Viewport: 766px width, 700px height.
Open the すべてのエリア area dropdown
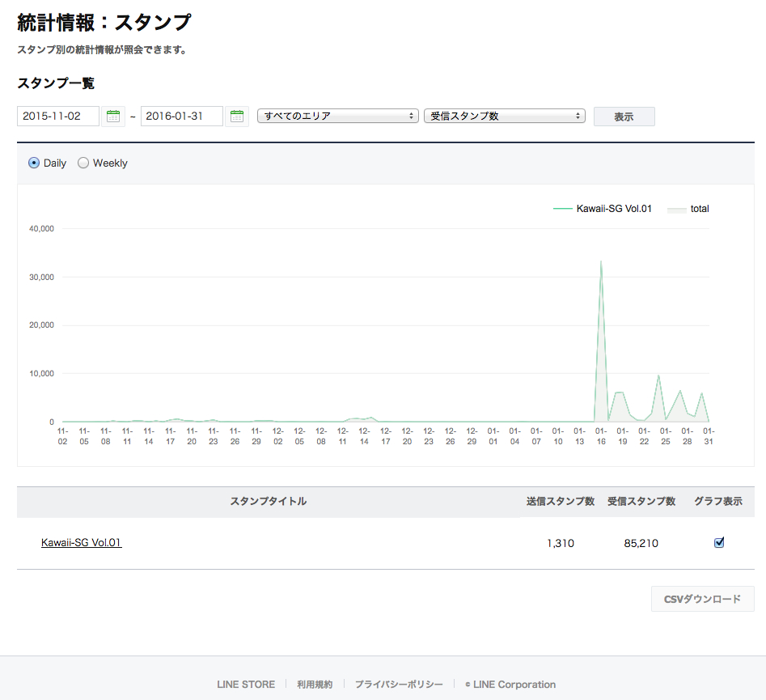click(x=338, y=116)
